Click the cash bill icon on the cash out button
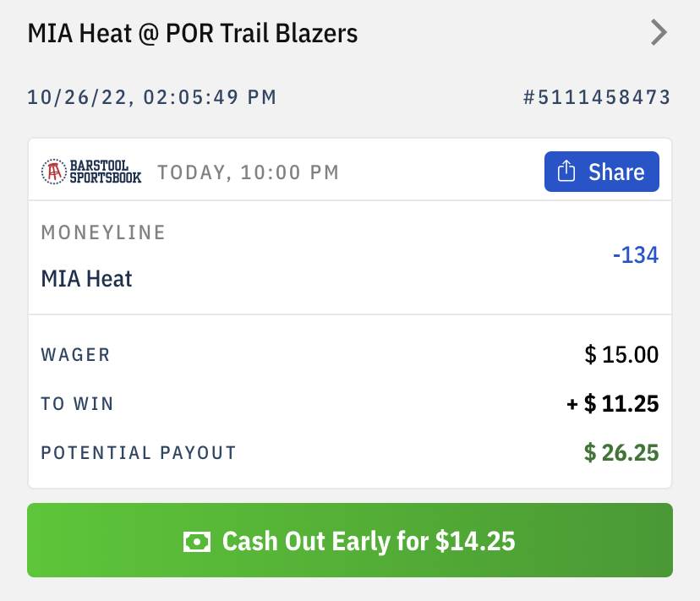The image size is (700, 601). pos(197,541)
